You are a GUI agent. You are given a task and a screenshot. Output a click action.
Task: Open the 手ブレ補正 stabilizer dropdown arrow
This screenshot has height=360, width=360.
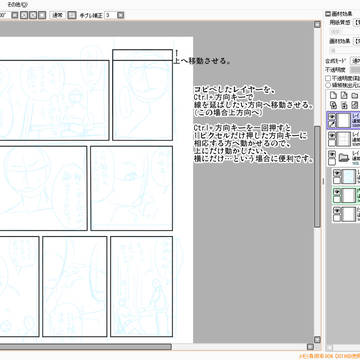click(x=121, y=15)
